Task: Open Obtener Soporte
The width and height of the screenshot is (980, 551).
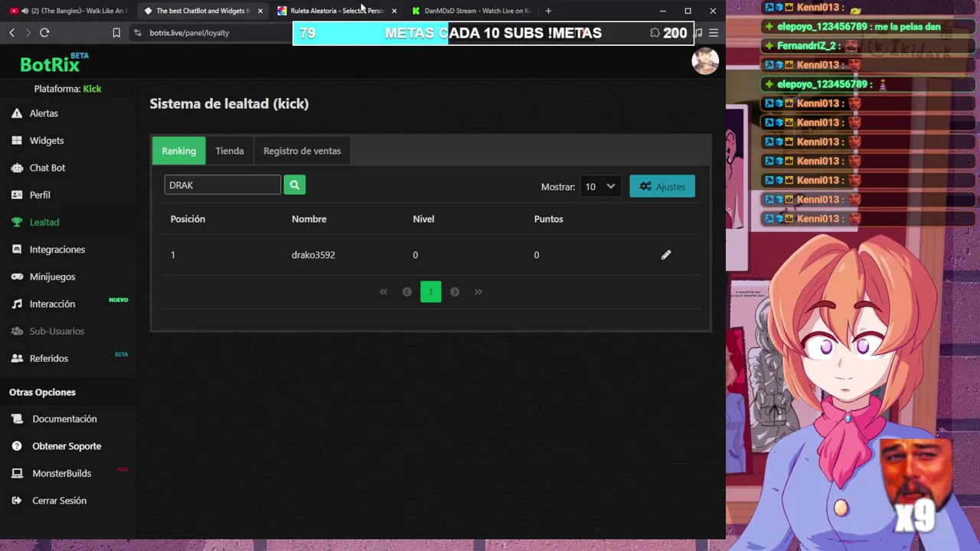Action: pos(66,446)
